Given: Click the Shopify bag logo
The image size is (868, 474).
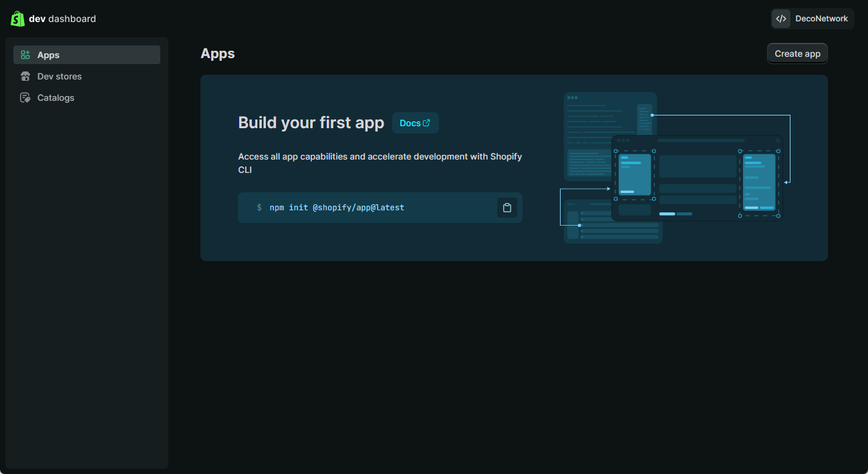Looking at the screenshot, I should point(17,19).
